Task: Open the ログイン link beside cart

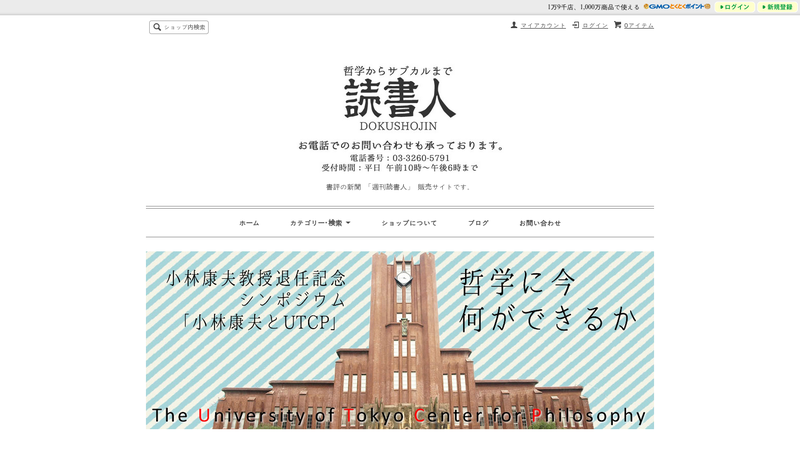Action: (x=595, y=26)
